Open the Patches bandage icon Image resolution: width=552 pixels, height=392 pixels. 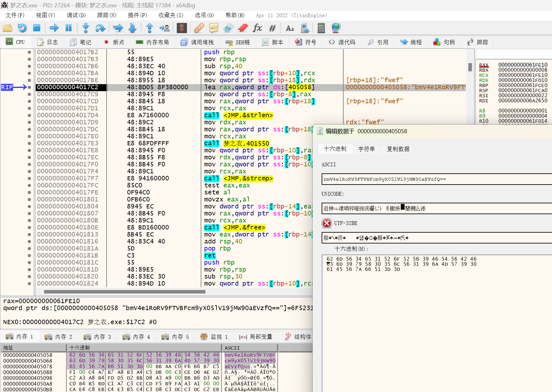point(199,28)
